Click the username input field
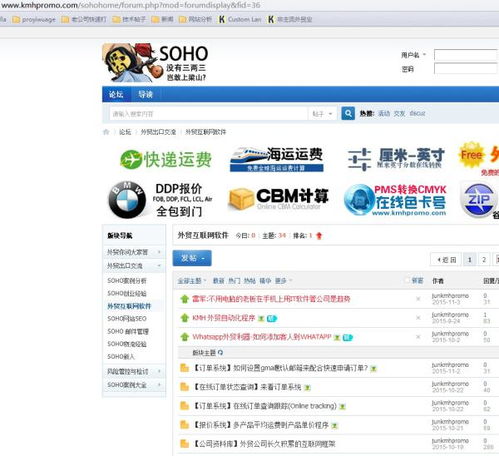Image resolution: width=499 pixels, height=456 pixels. pyautogui.click(x=466, y=55)
